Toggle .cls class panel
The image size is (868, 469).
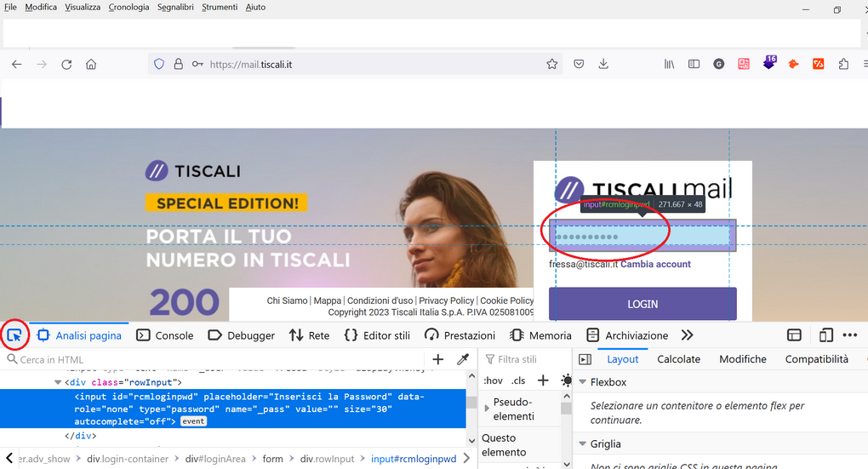click(518, 380)
